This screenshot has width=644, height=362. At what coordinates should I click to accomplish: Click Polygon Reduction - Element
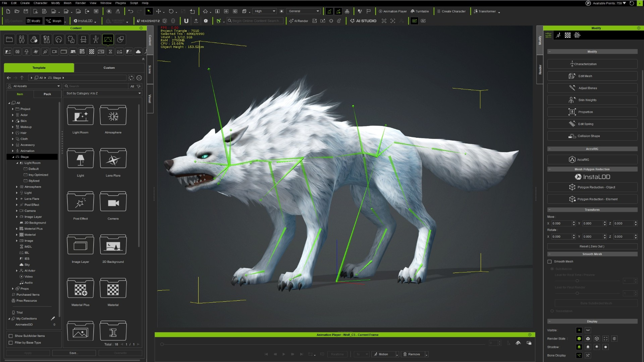[592, 199]
